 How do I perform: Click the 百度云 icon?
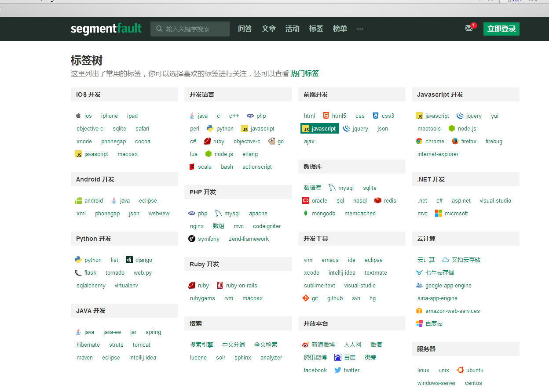[x=419, y=323]
